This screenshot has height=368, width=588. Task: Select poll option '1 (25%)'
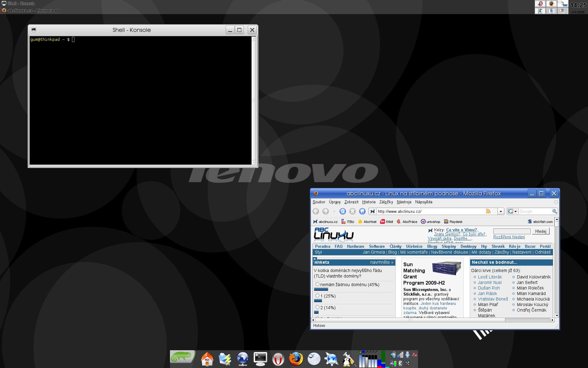pos(318,296)
